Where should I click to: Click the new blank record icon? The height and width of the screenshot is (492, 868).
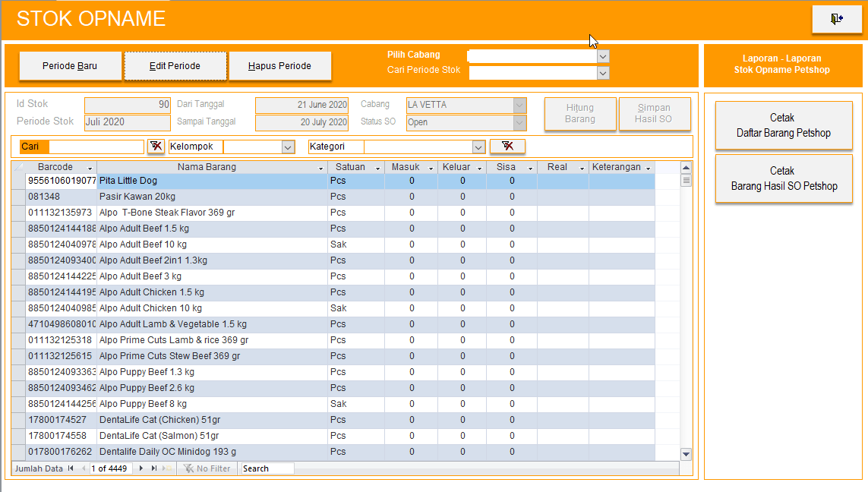click(x=166, y=468)
